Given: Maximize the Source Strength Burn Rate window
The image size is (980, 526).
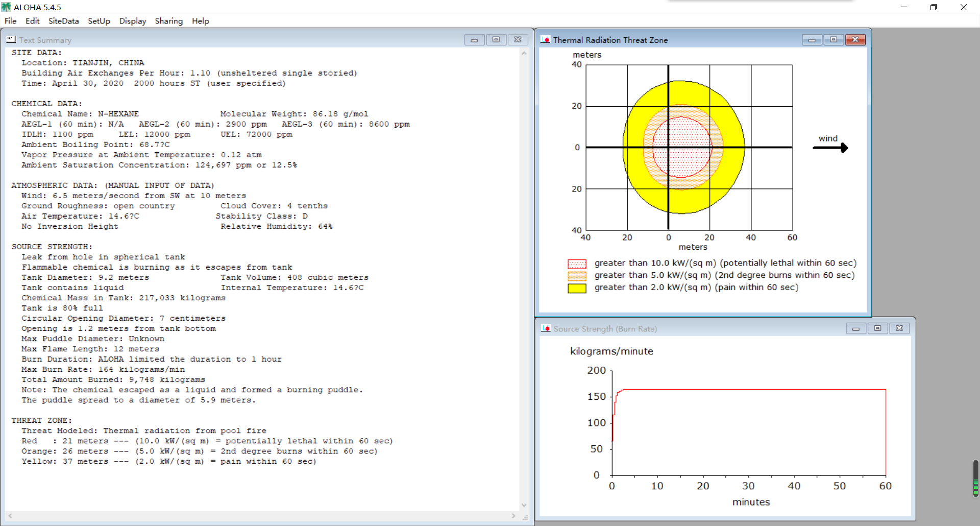Looking at the screenshot, I should point(877,328).
